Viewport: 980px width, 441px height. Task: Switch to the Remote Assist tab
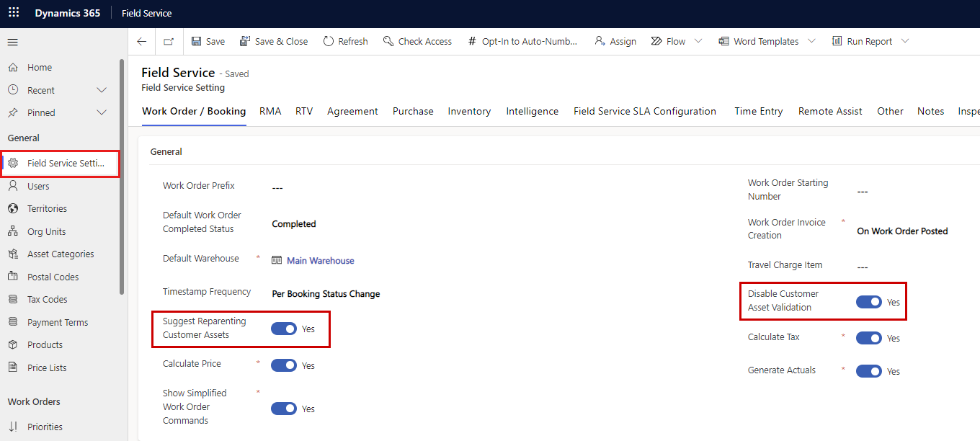point(830,111)
